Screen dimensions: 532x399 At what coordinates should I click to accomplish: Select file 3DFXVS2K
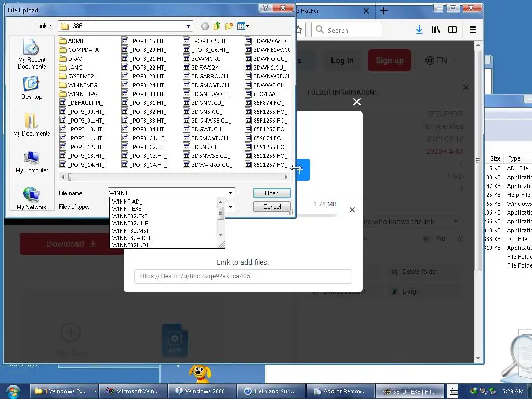[x=201, y=68]
